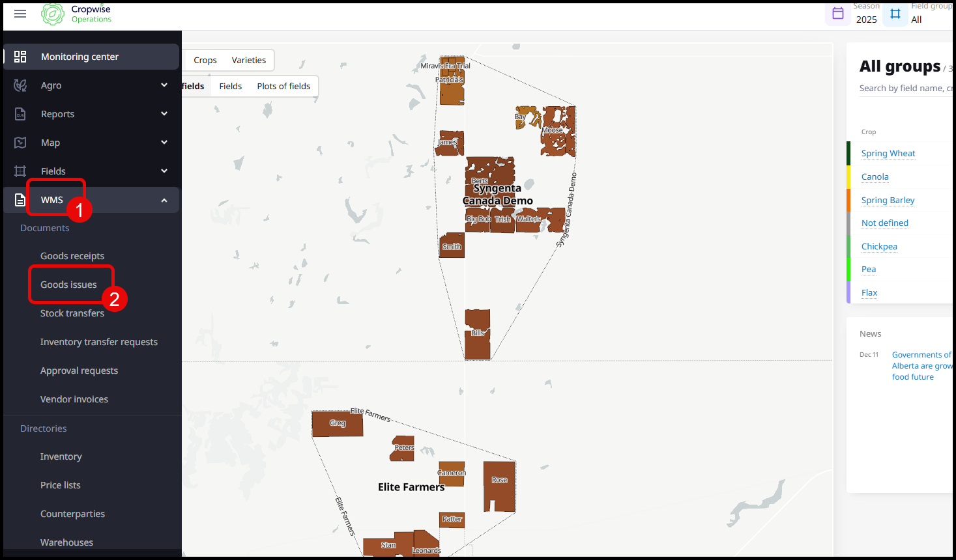Expand the Agro menu chevron

164,85
